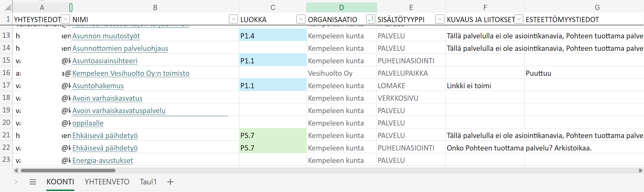Select column D header
644x192 pixels.
341,8
